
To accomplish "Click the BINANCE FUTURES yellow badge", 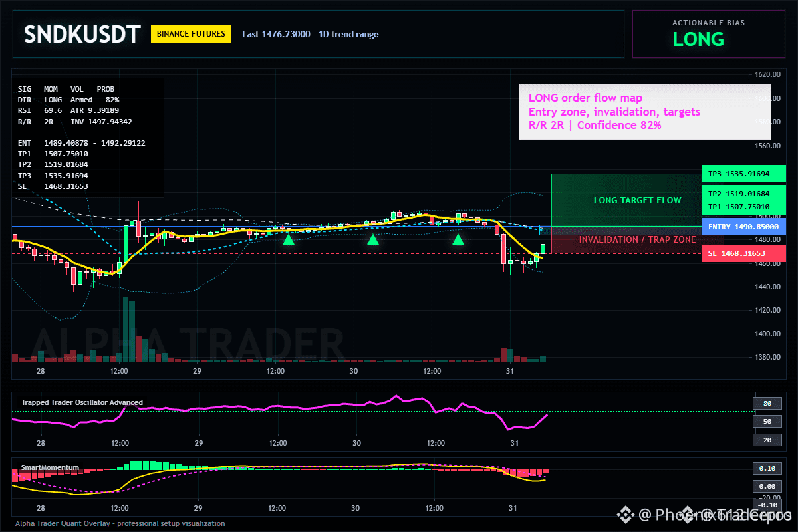I will click(191, 34).
